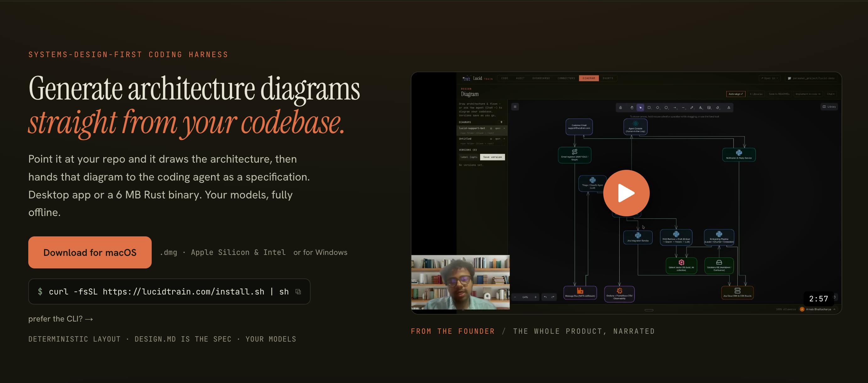
Task: Select the Grafana + Prometheus Observability node
Action: coord(619,294)
